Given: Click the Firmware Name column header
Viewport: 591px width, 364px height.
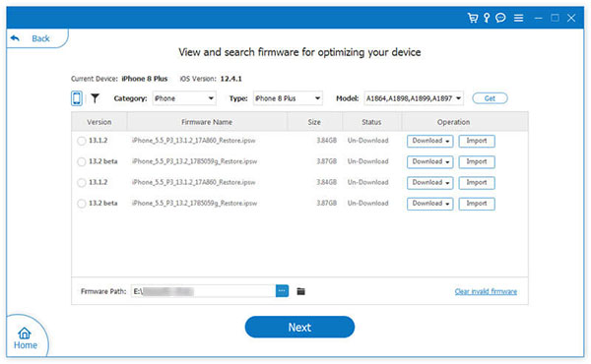Looking at the screenshot, I should [x=207, y=122].
